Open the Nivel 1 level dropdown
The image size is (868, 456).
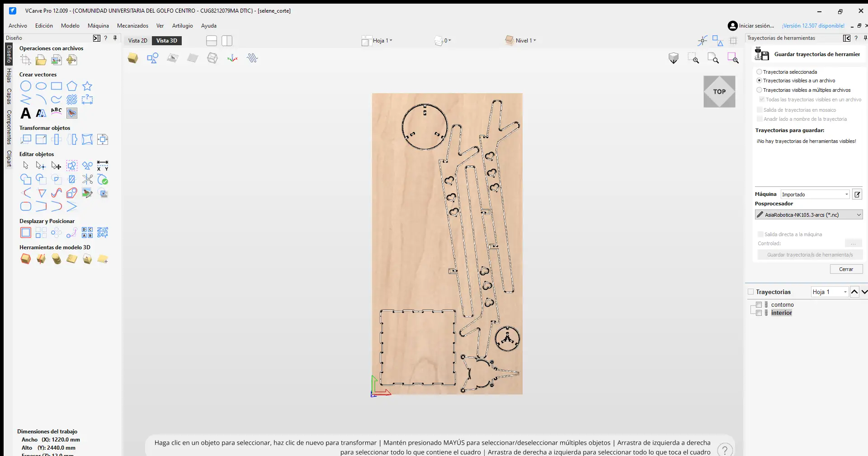(521, 40)
